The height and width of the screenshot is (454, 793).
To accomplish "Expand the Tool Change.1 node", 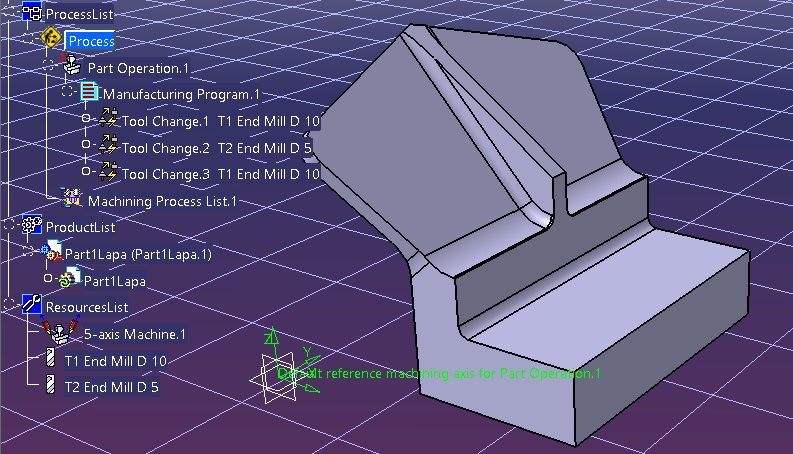I will point(87,119).
